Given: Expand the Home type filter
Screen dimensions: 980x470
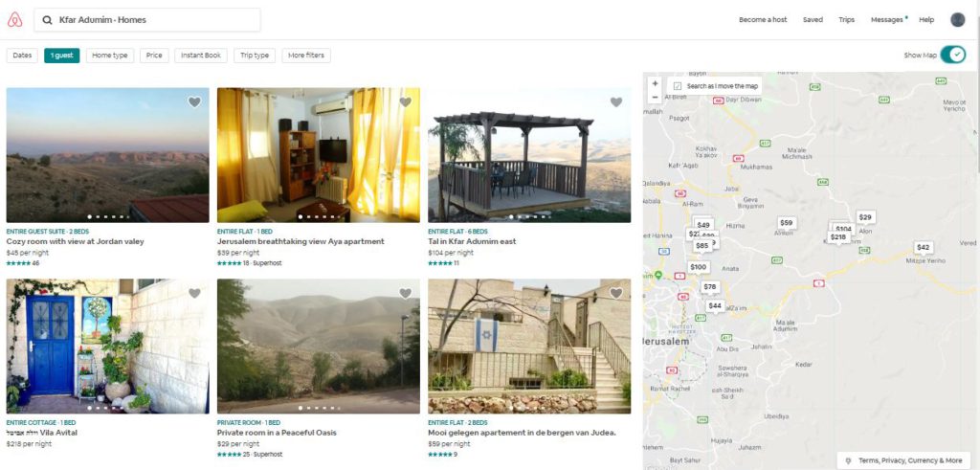Looking at the screenshot, I should [109, 56].
